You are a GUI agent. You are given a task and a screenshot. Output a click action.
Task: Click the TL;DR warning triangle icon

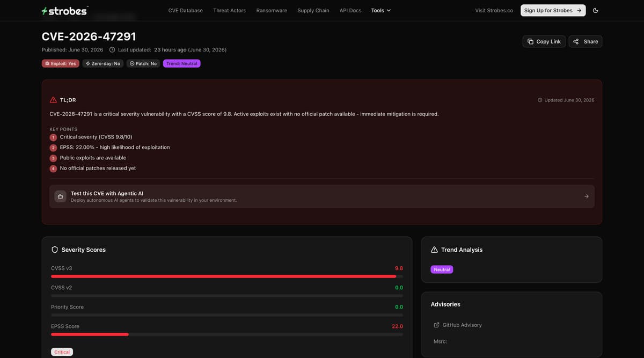[53, 100]
